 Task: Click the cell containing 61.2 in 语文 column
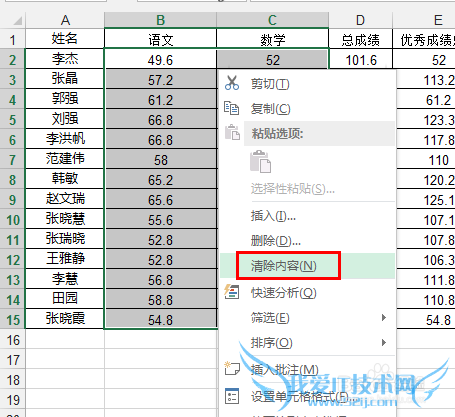point(160,100)
